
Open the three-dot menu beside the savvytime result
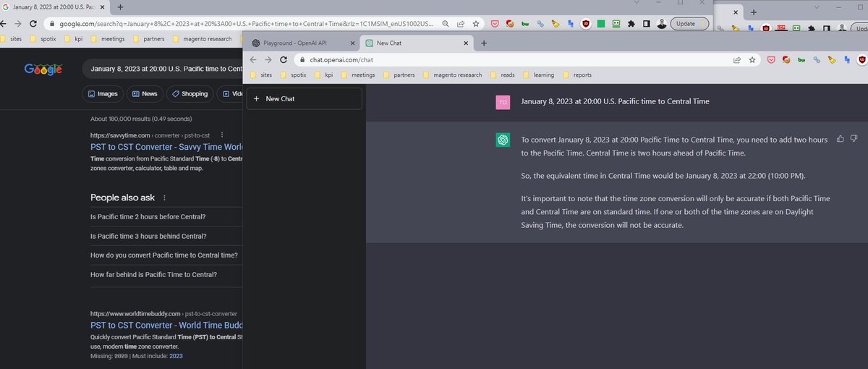pyautogui.click(x=221, y=135)
